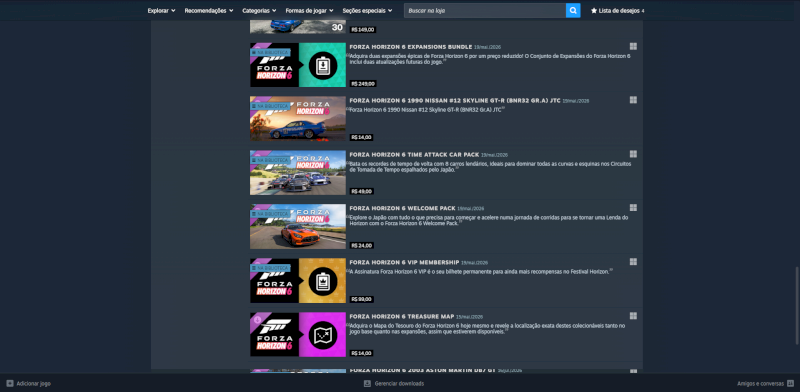Click Adicionar jogo label
800x392 pixels.
34,384
